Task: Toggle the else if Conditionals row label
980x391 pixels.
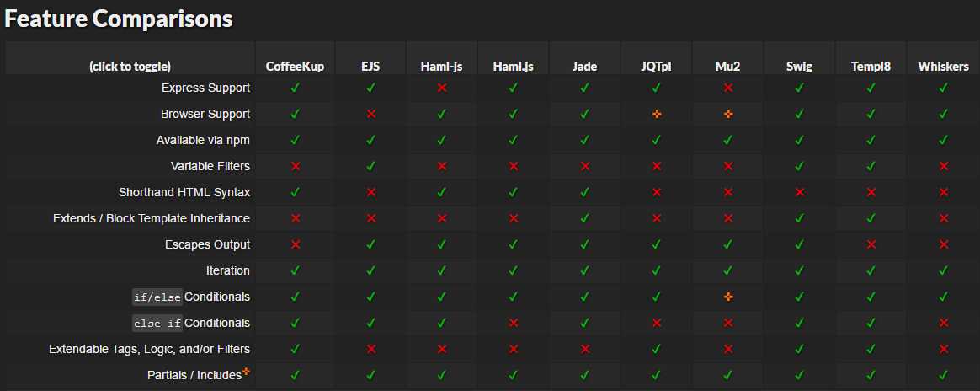Action: tap(190, 323)
